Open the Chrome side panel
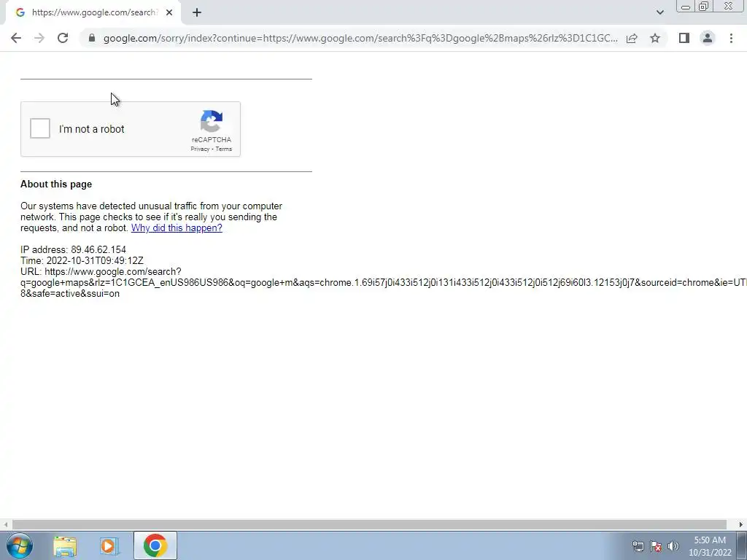This screenshot has width=747, height=560. tap(684, 38)
